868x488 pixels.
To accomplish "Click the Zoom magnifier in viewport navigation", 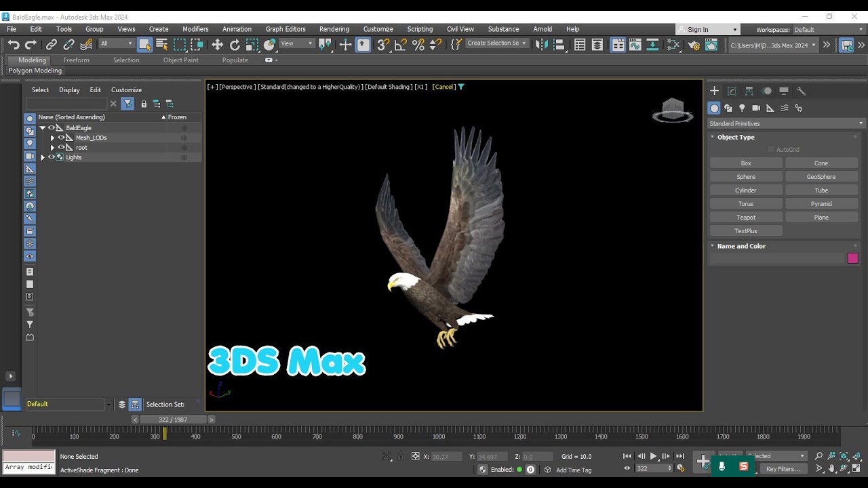I will point(818,456).
